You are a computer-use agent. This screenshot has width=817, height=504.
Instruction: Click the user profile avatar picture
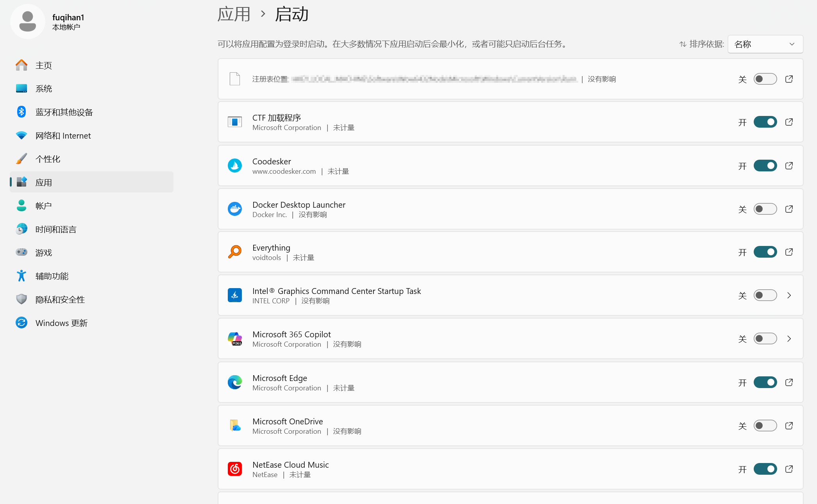click(x=27, y=21)
